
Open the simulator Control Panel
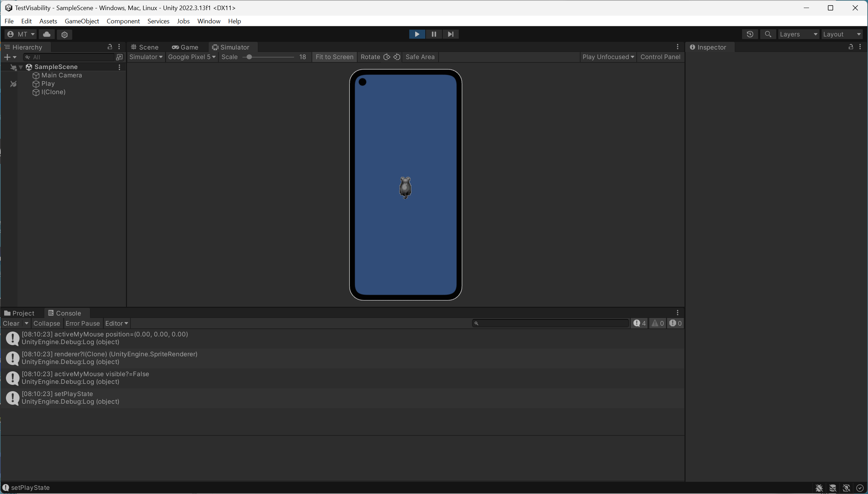(x=660, y=57)
